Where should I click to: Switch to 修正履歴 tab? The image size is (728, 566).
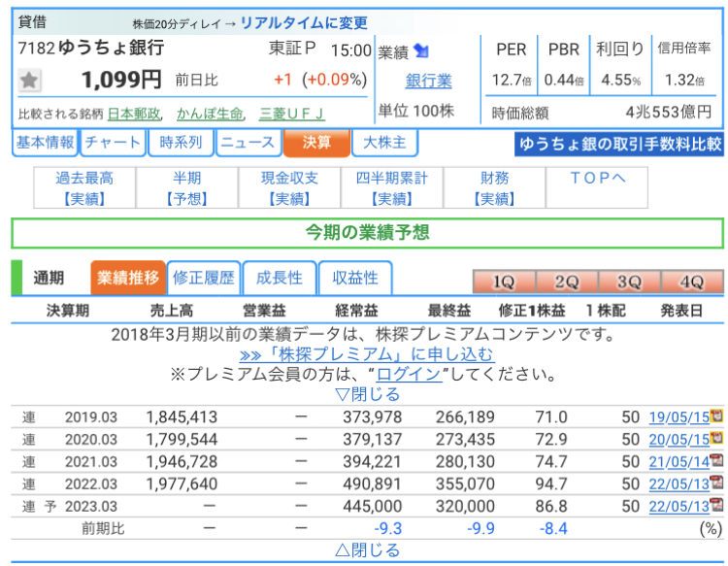tap(204, 278)
